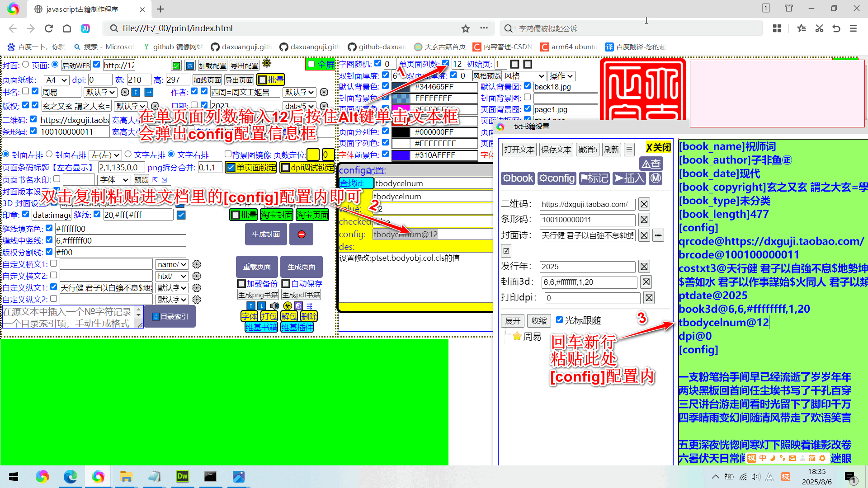
Task: Click the blue down arrow icon
Action: 261,306
